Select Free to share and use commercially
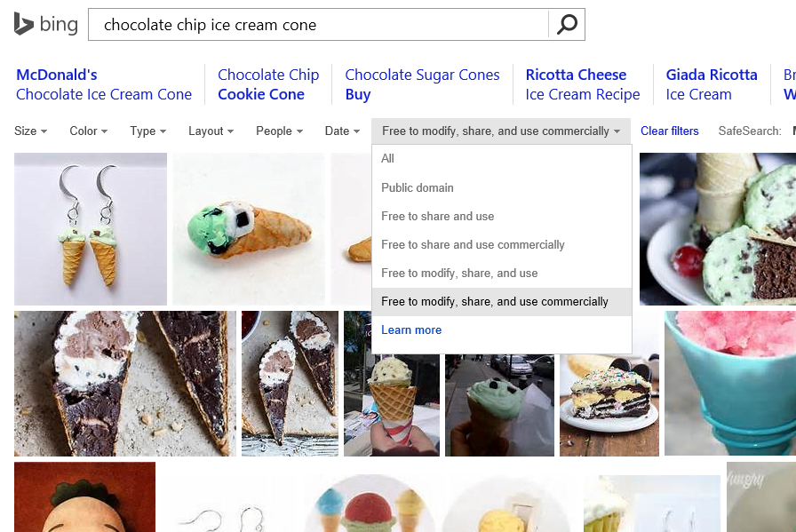796x532 pixels. (473, 244)
